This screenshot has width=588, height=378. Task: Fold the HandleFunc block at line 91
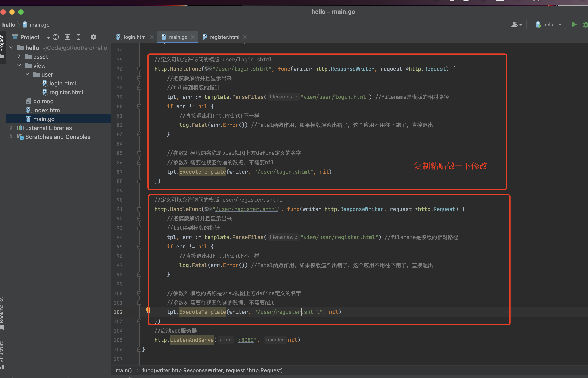pos(139,209)
